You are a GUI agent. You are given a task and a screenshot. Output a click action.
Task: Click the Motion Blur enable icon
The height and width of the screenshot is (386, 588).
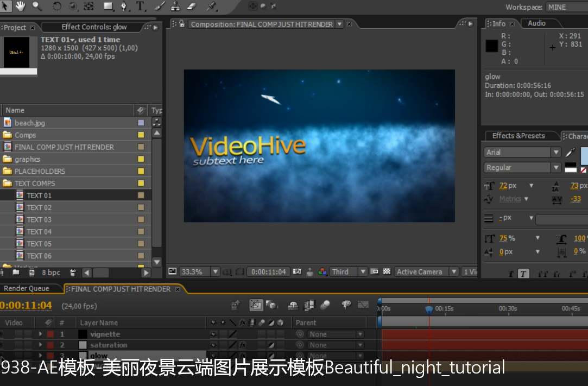(325, 305)
